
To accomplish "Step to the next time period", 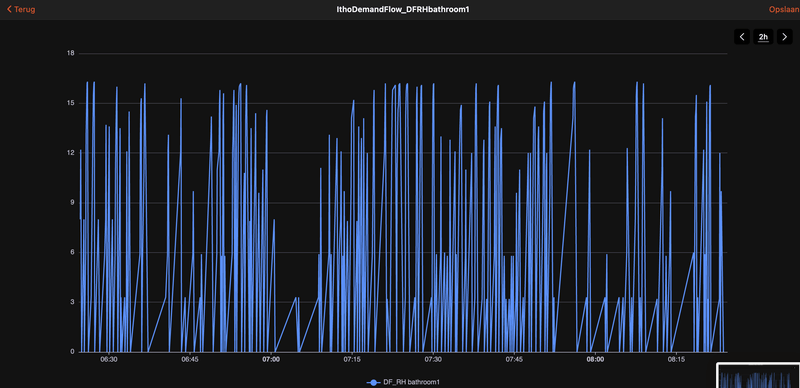I will coord(785,37).
